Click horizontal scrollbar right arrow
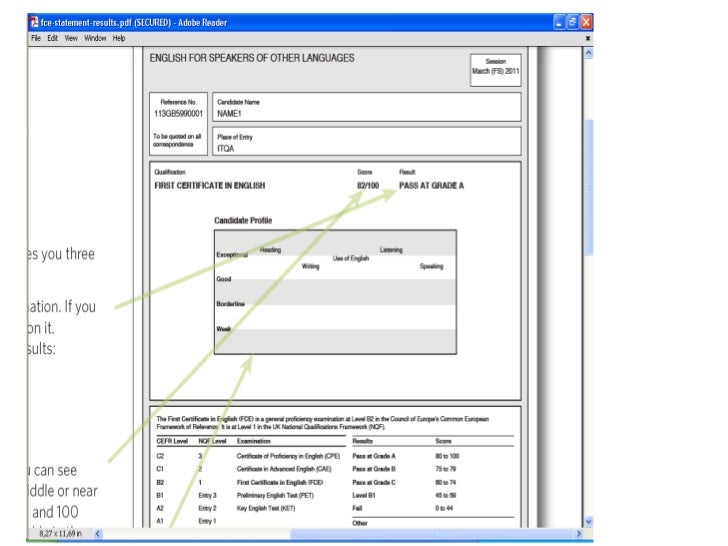Viewport: 728px width, 546px height. 578,533
